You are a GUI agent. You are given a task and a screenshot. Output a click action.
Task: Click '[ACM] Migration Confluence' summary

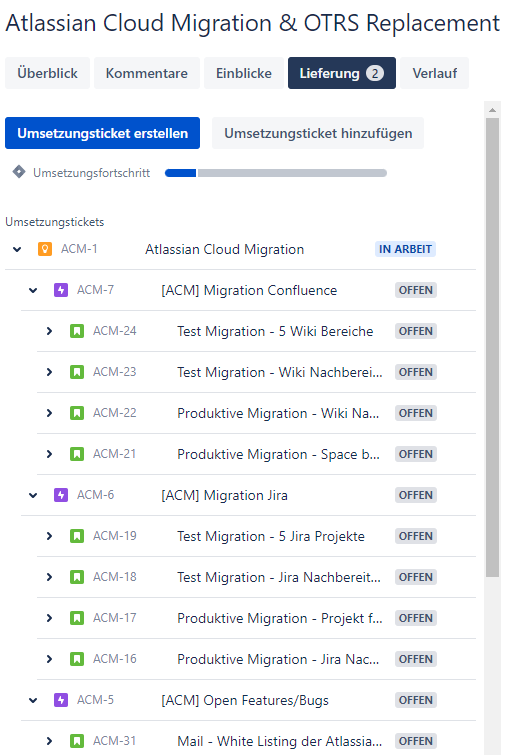[x=249, y=290]
